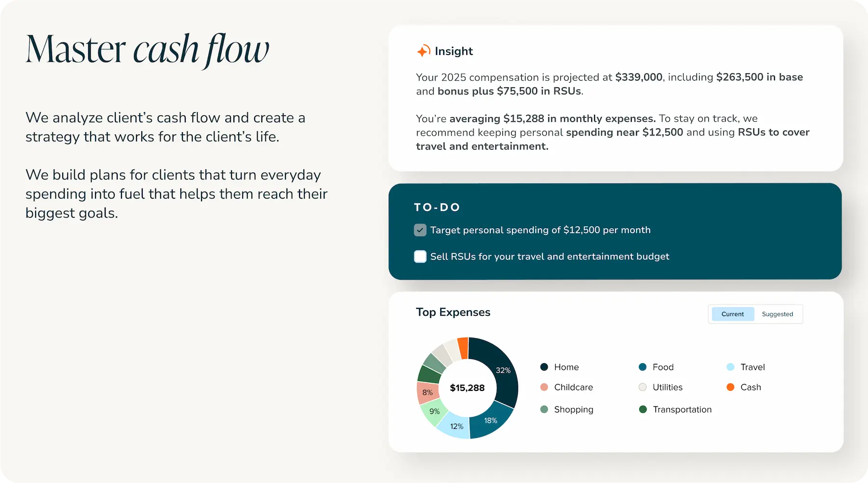Click the Top Expenses heading

(453, 312)
